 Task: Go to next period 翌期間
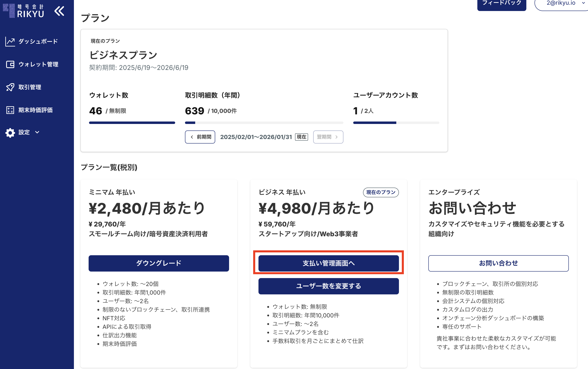[x=328, y=137]
